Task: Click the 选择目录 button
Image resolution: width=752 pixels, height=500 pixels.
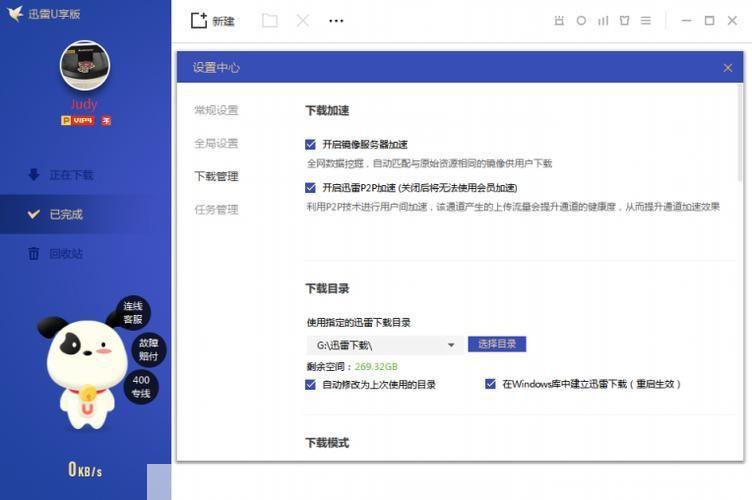Action: pyautogui.click(x=497, y=344)
